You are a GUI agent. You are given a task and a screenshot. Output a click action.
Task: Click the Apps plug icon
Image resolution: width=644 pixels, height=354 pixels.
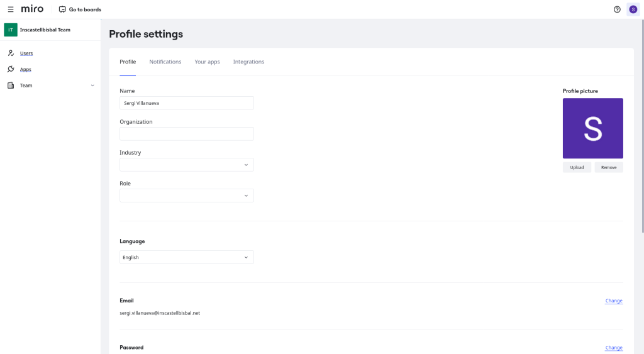(x=11, y=69)
